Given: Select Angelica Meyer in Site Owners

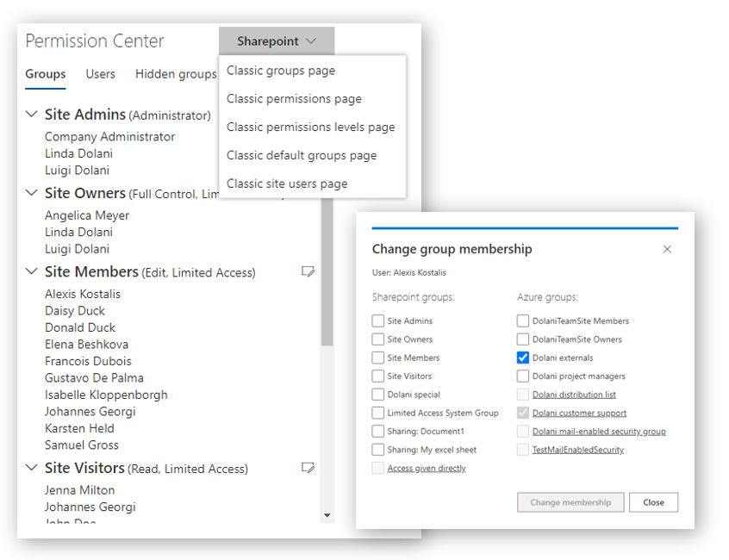Looking at the screenshot, I should pyautogui.click(x=87, y=215).
